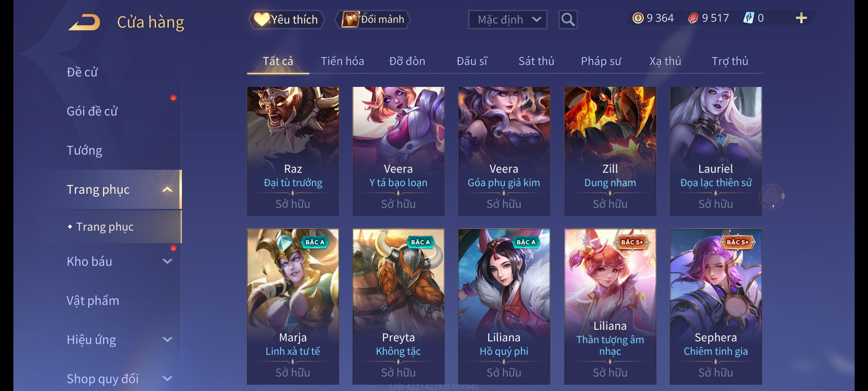Open the Mặc định sort dropdown
This screenshot has width=868, height=391.
tap(507, 20)
